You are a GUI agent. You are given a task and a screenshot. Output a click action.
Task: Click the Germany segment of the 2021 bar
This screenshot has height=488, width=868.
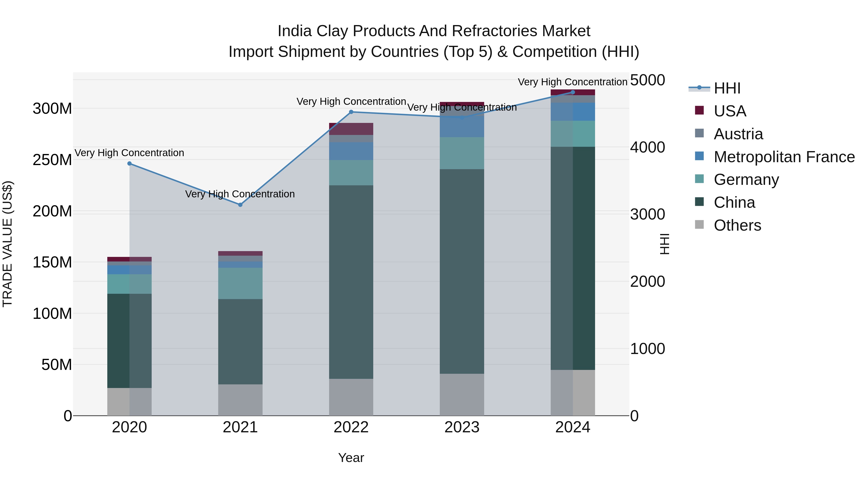(x=240, y=284)
